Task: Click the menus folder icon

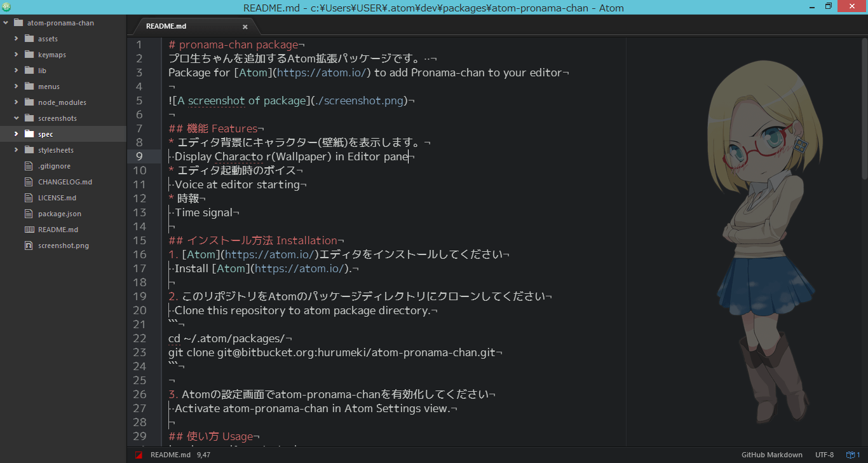Action: point(29,86)
